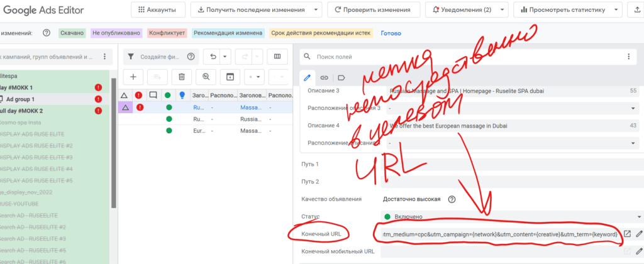Click red error icon in first ad row
The image size is (644, 264).
[x=140, y=107]
